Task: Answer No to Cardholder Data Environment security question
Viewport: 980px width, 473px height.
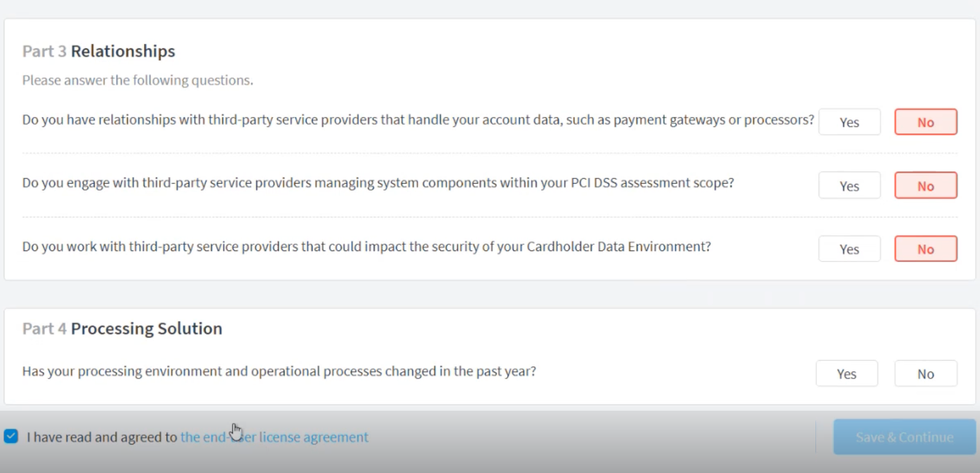Action: click(926, 249)
